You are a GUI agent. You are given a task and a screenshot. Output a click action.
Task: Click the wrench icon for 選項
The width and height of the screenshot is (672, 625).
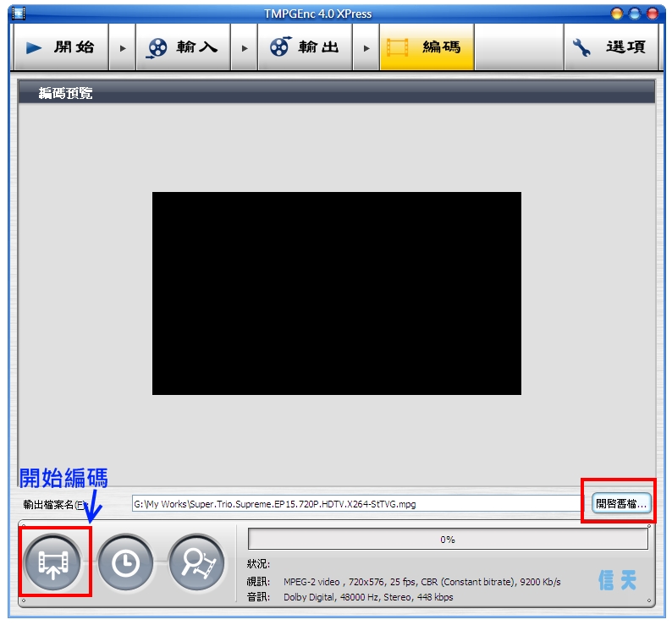(581, 47)
